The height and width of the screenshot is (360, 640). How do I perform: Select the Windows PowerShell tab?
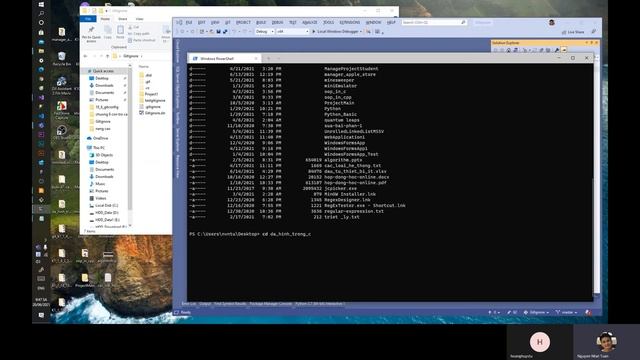[x=224, y=58]
